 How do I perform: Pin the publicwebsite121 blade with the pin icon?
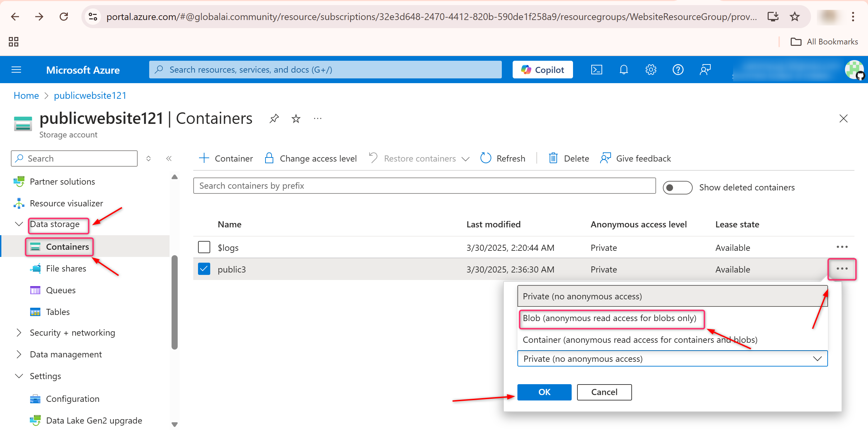coord(274,118)
